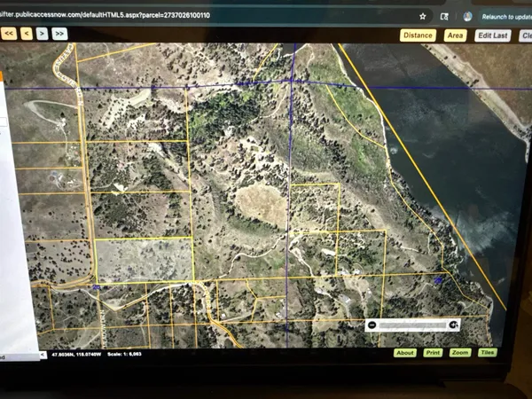This screenshot has width=532, height=399.
Task: Bookmark page with the star icon
Action: pos(423,16)
